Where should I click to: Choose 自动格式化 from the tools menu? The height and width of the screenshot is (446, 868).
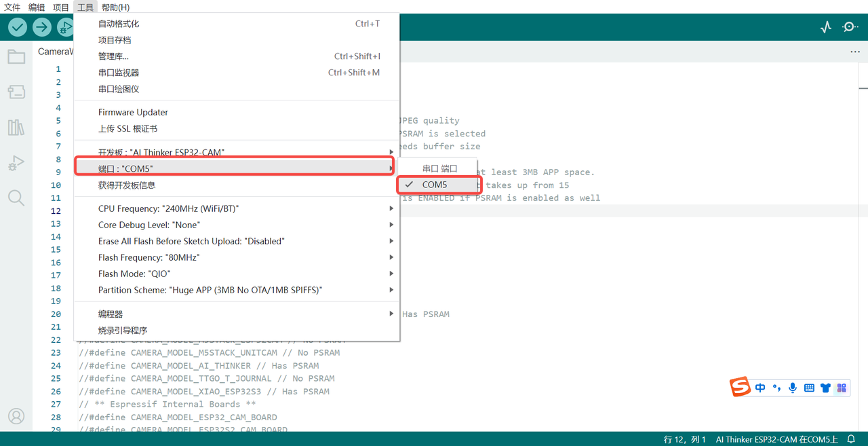coord(237,24)
